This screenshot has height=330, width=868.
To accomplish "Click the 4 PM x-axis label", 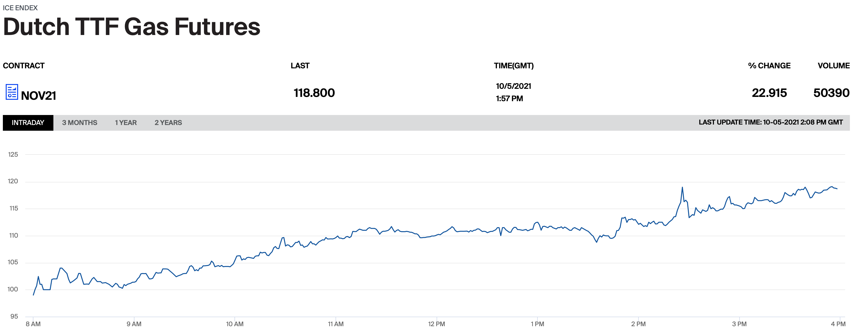I will [x=838, y=324].
